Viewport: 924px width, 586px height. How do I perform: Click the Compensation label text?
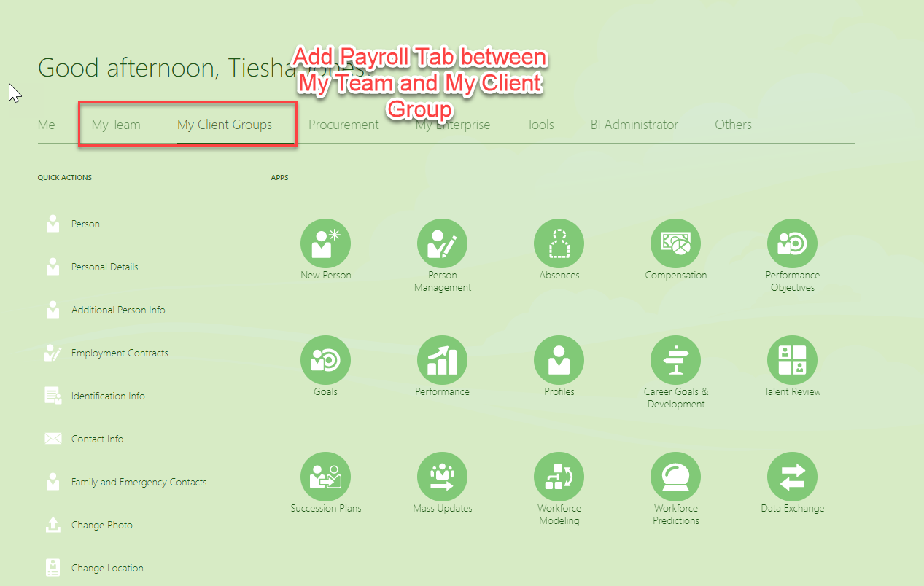(x=675, y=276)
